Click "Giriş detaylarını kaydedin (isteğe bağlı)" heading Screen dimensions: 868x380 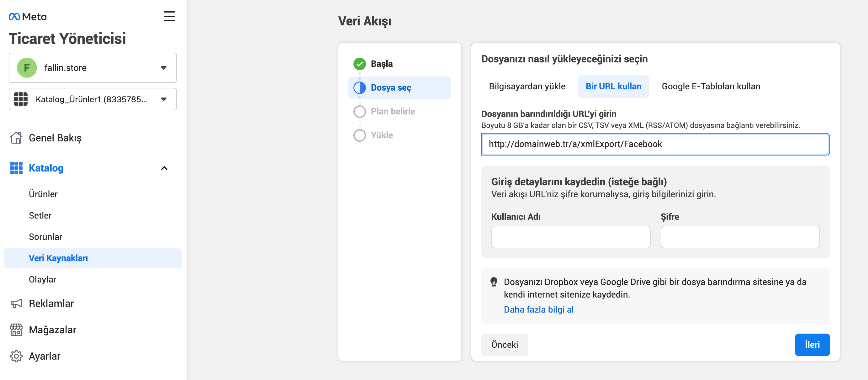[579, 182]
